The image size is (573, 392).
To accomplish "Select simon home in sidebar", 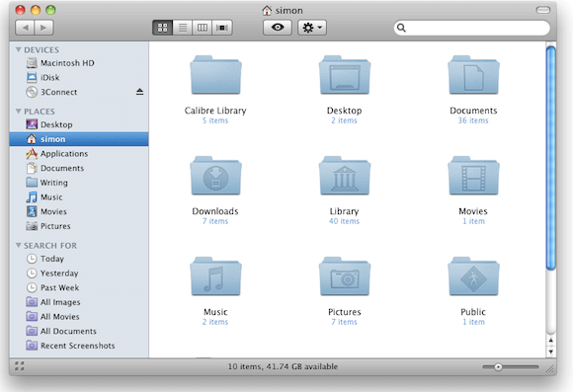I will (x=79, y=139).
